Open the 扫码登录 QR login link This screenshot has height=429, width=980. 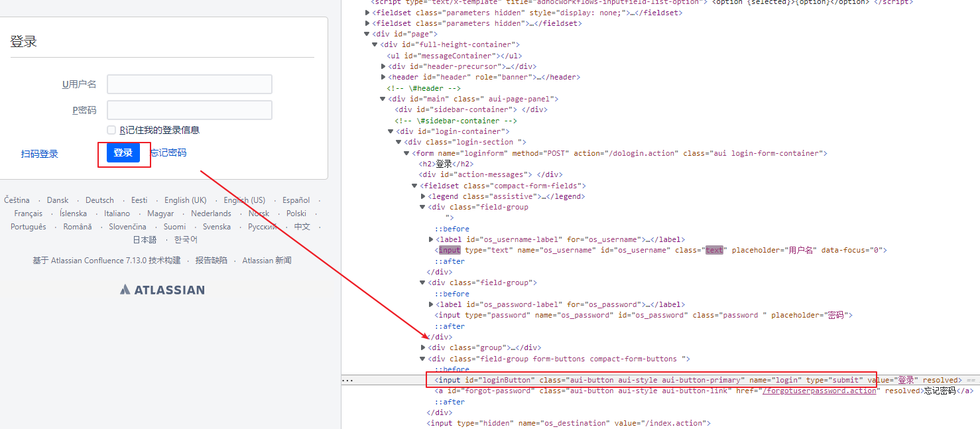click(40, 154)
